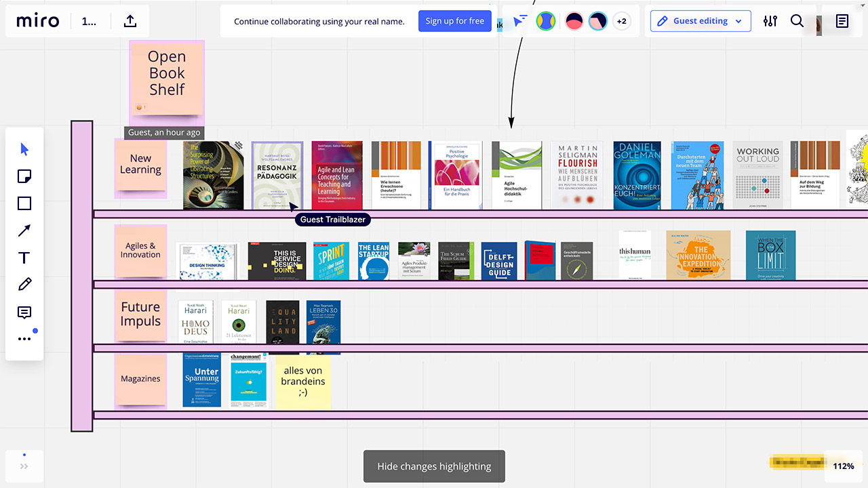868x488 pixels.
Task: Click the export board upload icon
Action: point(130,21)
